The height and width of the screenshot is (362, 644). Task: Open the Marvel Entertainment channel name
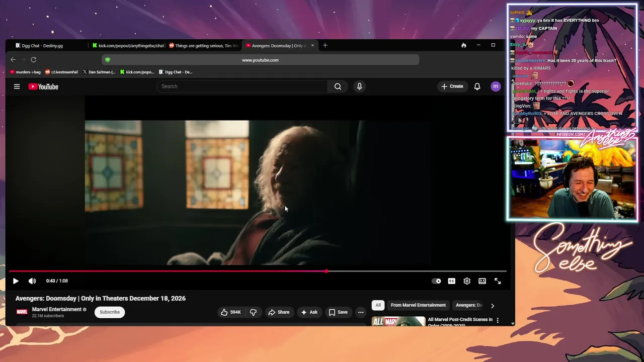(x=57, y=309)
